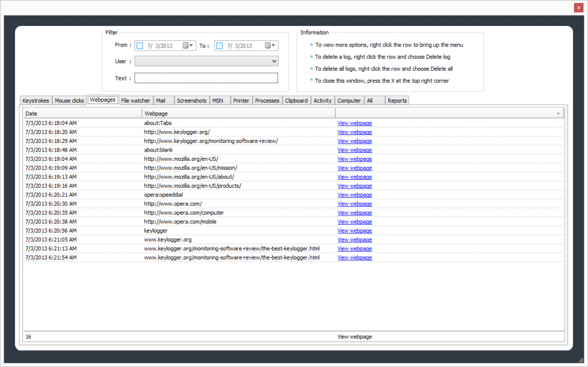Image resolution: width=588 pixels, height=367 pixels.
Task: Sort by the Date column header
Action: pyautogui.click(x=82, y=114)
